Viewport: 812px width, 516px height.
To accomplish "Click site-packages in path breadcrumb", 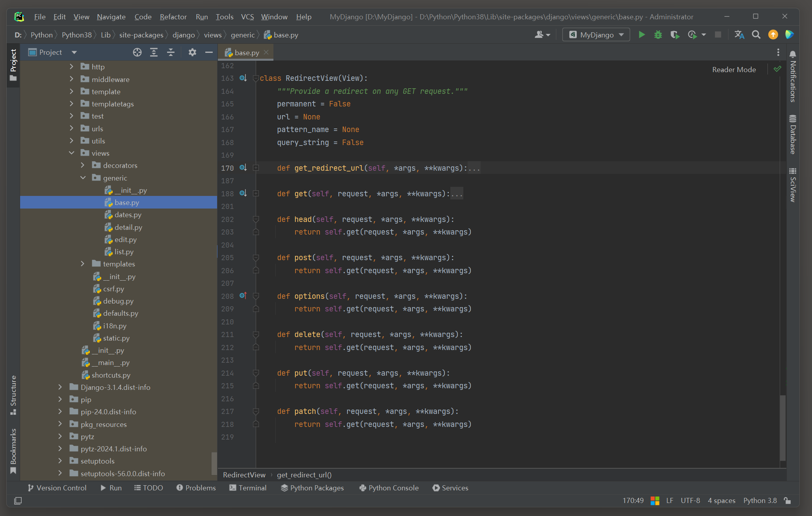I will click(141, 35).
